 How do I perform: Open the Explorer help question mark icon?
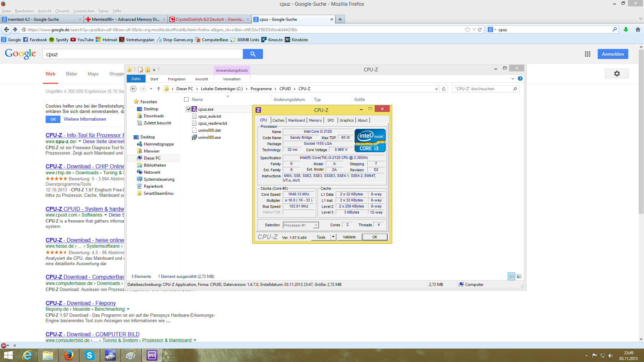click(520, 78)
